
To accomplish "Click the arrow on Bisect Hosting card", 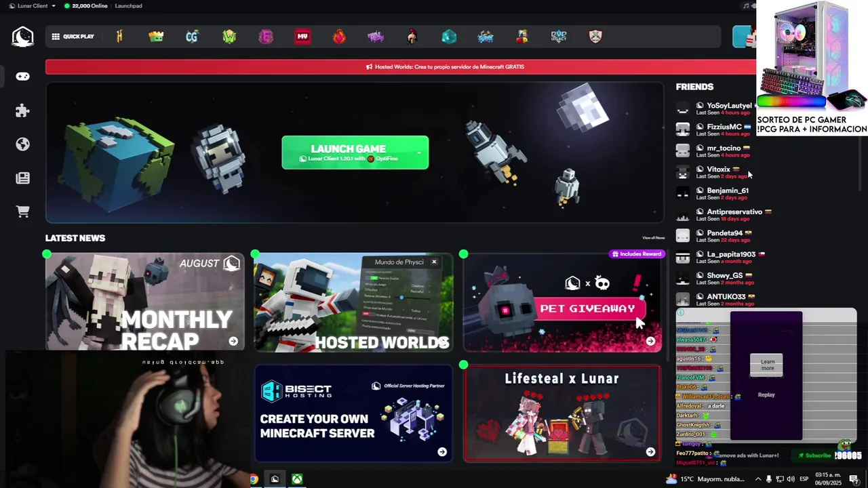I will click(442, 451).
